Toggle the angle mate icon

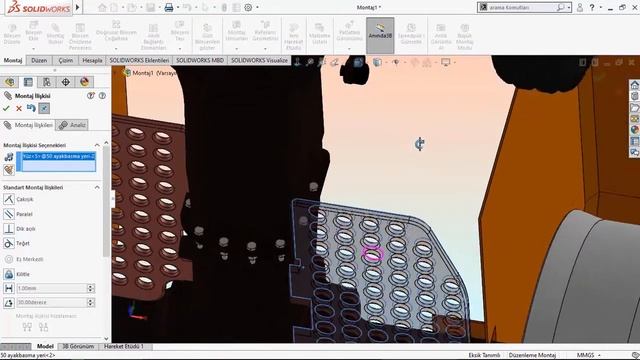tap(9, 302)
